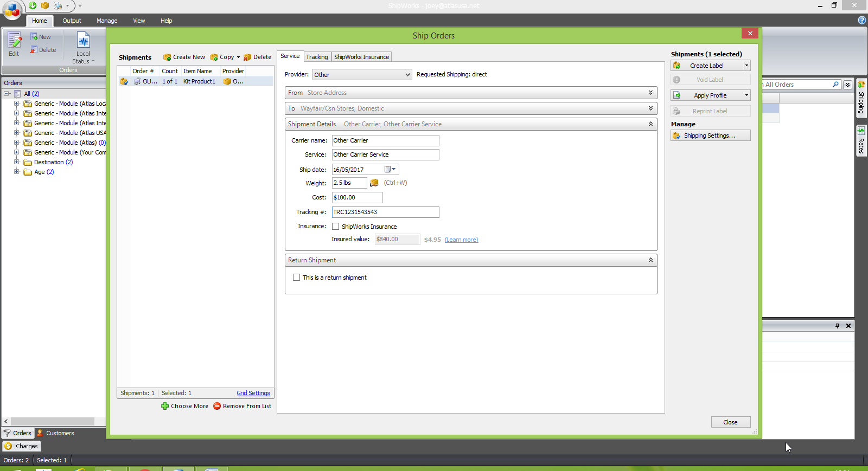This screenshot has height=471, width=868.
Task: Click Choose More shipments
Action: [x=185, y=406]
